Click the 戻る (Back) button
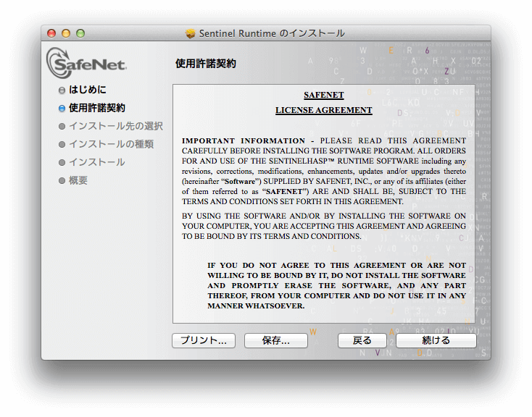This screenshot has height=417, width=532. 362,340
